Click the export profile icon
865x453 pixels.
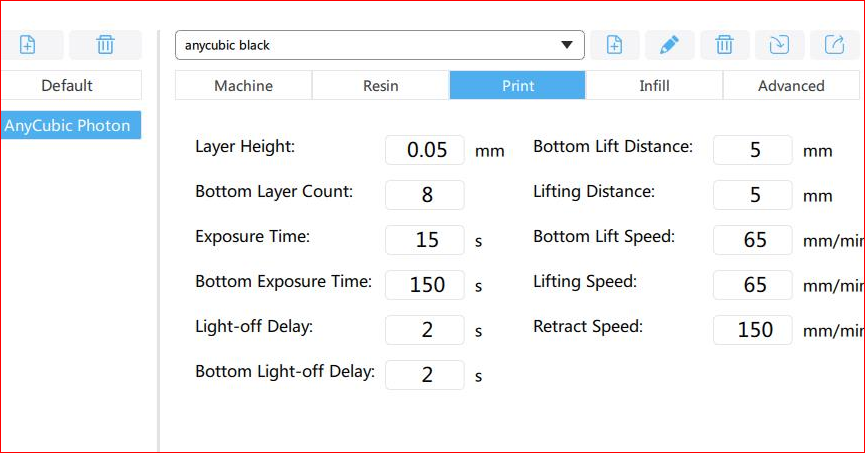(x=834, y=45)
